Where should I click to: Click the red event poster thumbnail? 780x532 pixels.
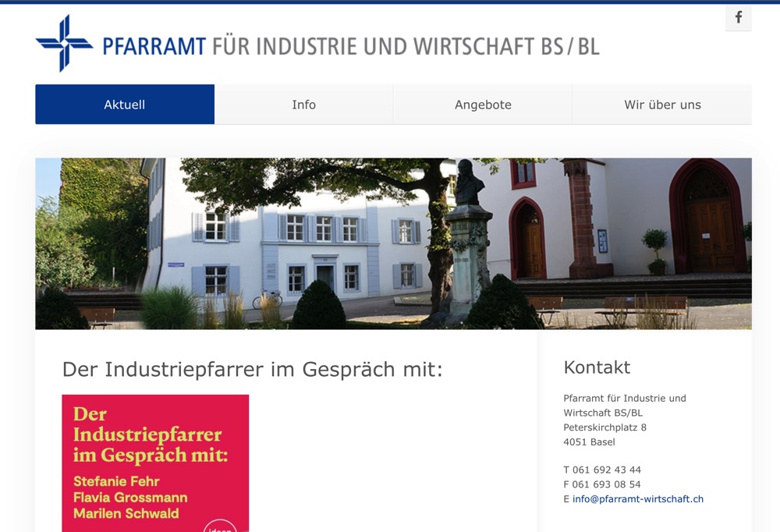(x=155, y=460)
